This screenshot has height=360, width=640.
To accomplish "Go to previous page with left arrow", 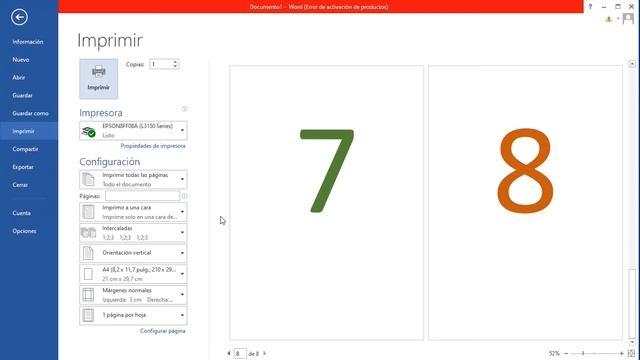I will [x=229, y=353].
